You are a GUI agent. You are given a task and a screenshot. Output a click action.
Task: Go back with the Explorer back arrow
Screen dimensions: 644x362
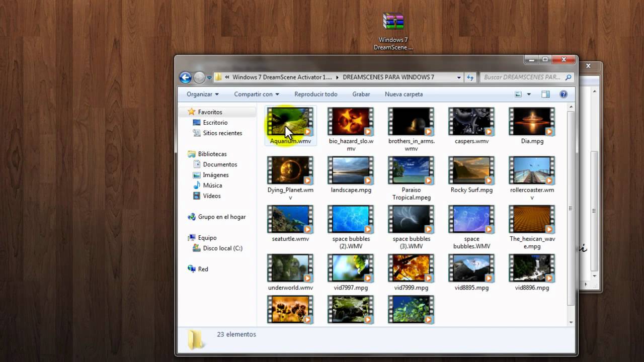[x=185, y=77]
